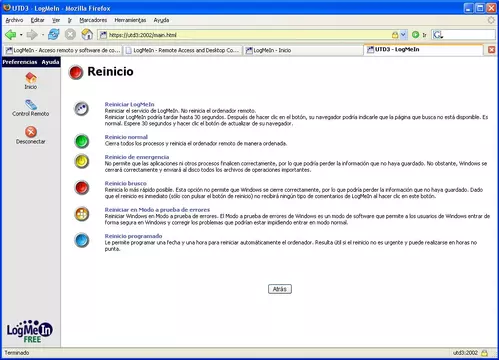Switch to LogMeIn - Inicio tab
Image resolution: width=499 pixels, height=360 pixels.
(303, 50)
